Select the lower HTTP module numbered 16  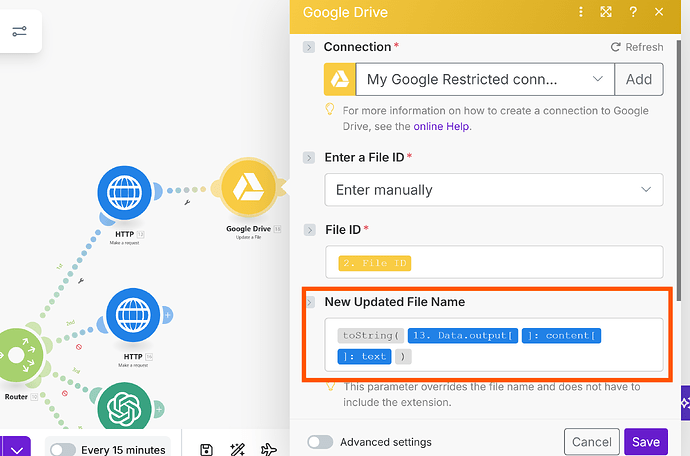click(x=133, y=315)
